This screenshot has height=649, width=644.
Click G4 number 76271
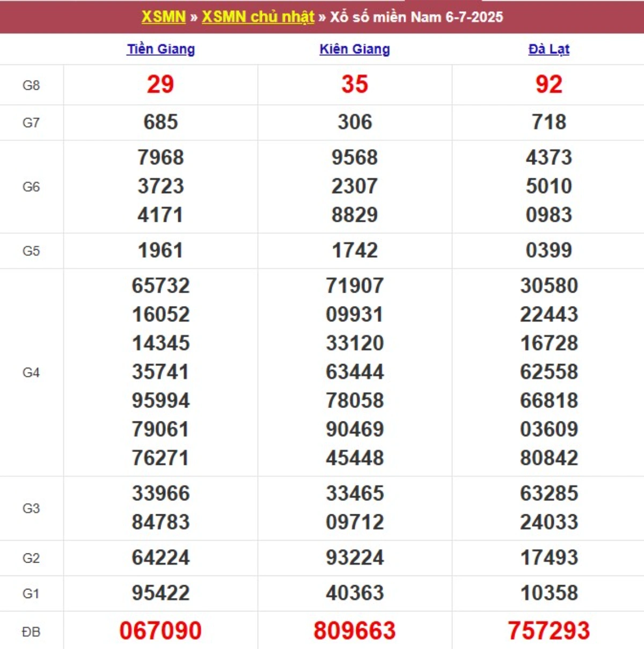(x=160, y=458)
